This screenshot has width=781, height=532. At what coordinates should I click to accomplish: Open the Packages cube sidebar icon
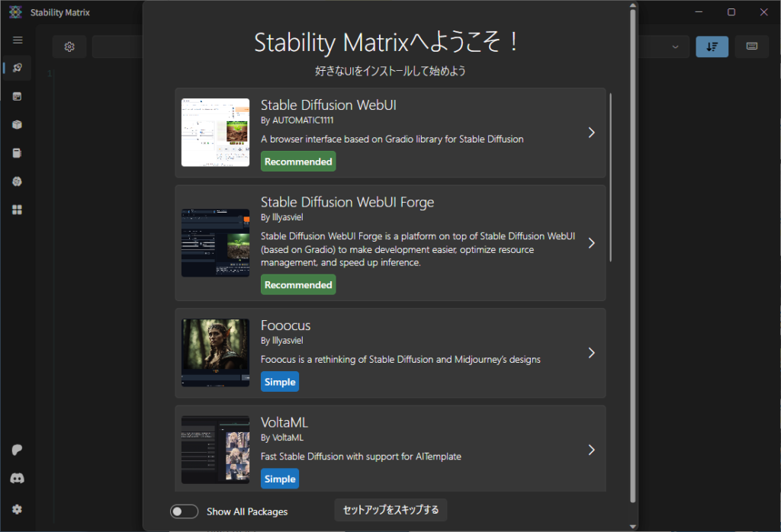(18, 124)
